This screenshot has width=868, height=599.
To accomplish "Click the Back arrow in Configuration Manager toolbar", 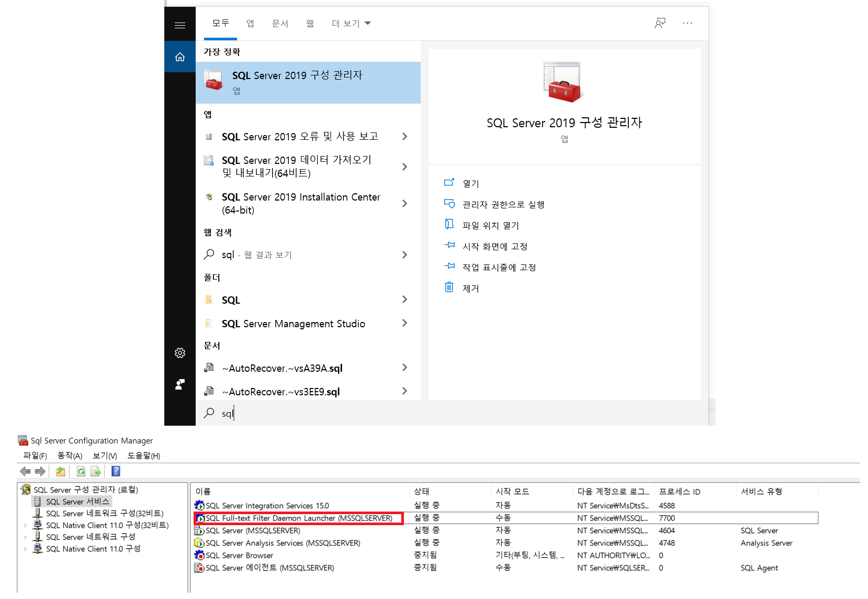I will click(x=25, y=471).
